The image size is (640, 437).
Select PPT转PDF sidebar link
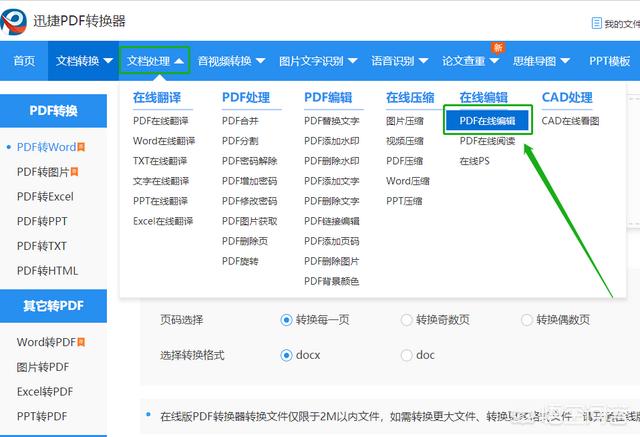click(x=42, y=416)
